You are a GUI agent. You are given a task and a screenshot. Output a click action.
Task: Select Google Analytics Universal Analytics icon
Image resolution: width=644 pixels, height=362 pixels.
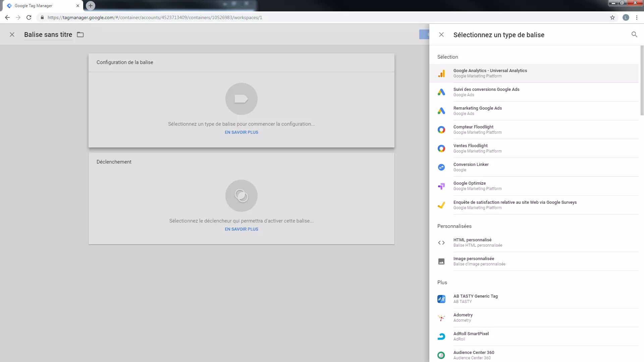[441, 73]
